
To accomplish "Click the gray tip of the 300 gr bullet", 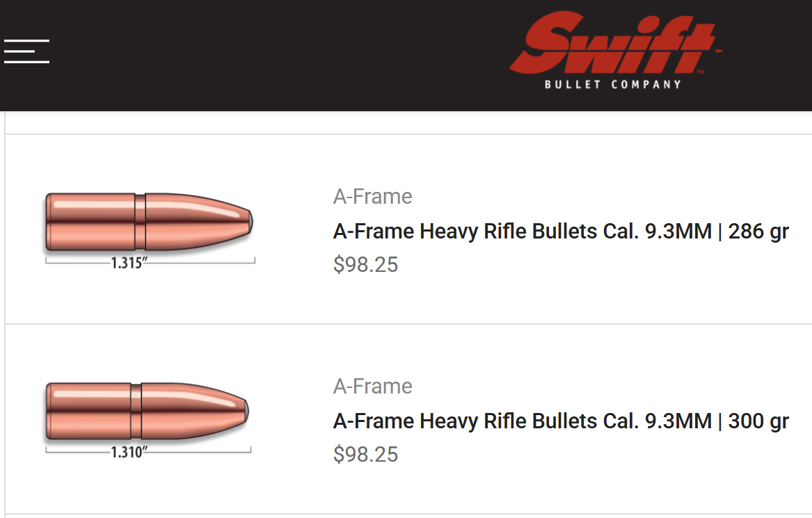I will point(246,412).
